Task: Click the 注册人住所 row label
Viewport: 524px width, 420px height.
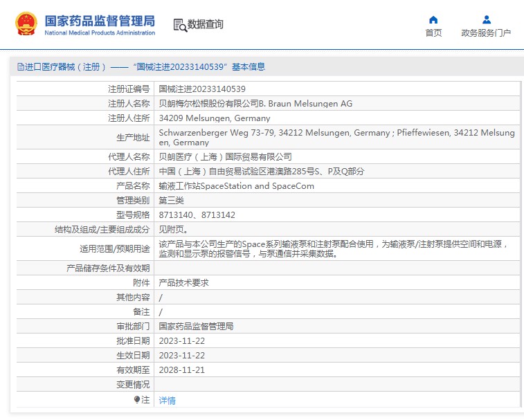Action: 129,118
